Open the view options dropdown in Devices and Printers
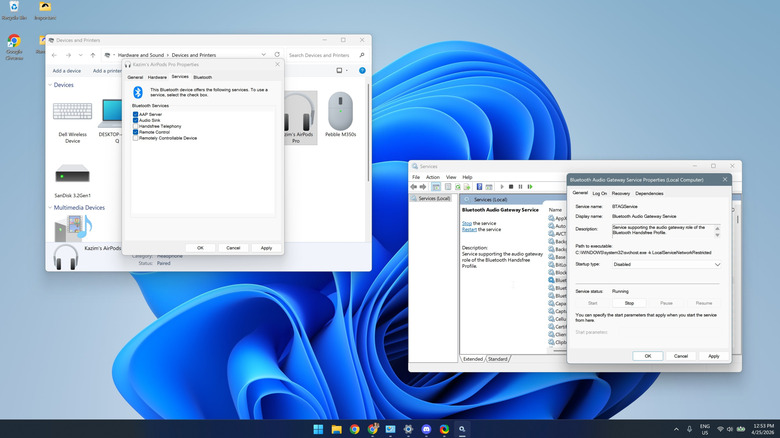 347,70
